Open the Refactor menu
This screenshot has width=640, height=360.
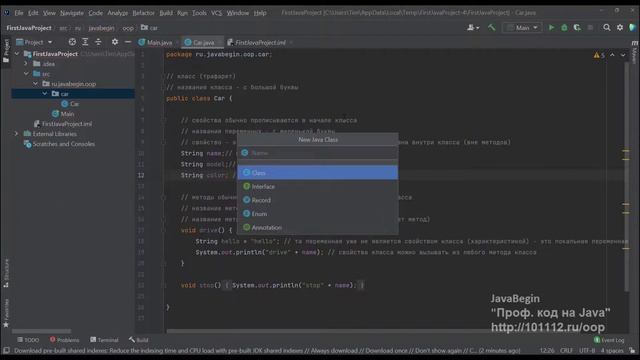[143, 13]
